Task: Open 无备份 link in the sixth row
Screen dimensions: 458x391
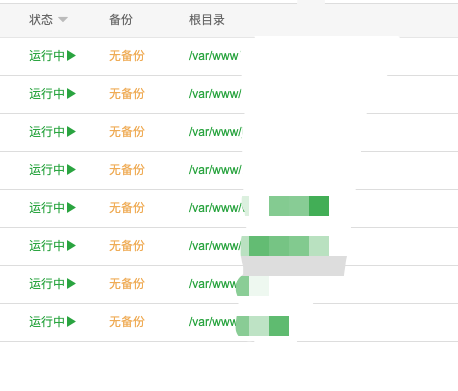Action: click(127, 246)
